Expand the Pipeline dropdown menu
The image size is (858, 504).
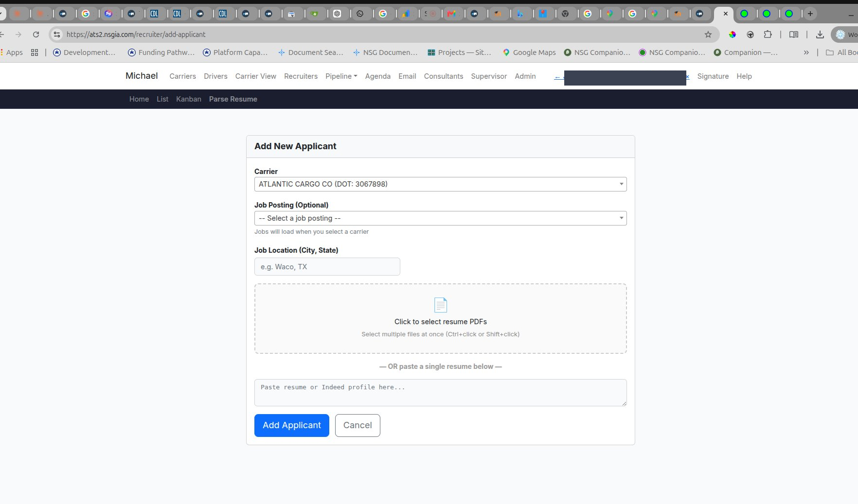point(341,76)
